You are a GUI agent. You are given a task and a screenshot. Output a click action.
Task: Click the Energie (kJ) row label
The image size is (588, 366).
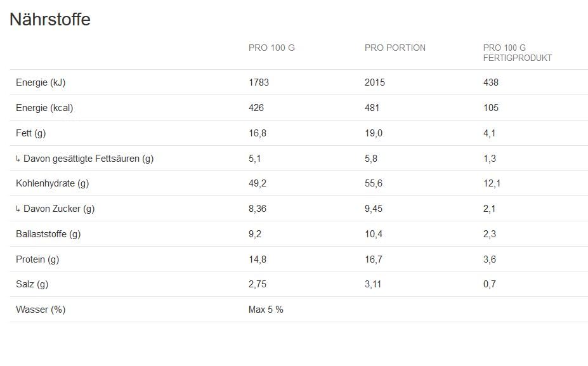[41, 82]
